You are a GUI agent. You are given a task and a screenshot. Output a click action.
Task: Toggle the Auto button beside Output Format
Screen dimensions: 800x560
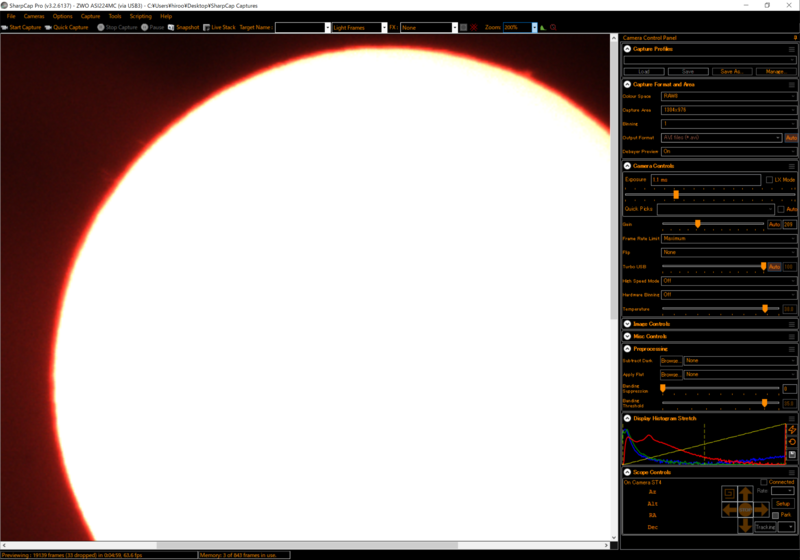tap(791, 138)
